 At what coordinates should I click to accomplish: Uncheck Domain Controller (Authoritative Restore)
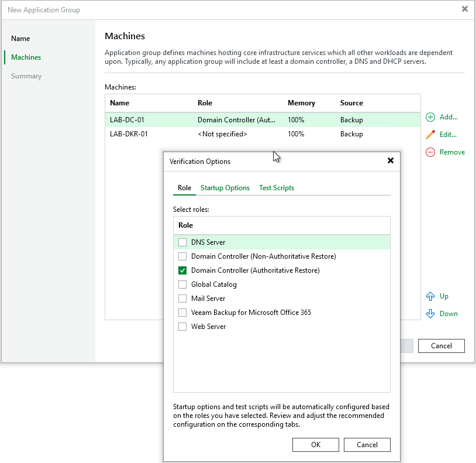click(182, 270)
